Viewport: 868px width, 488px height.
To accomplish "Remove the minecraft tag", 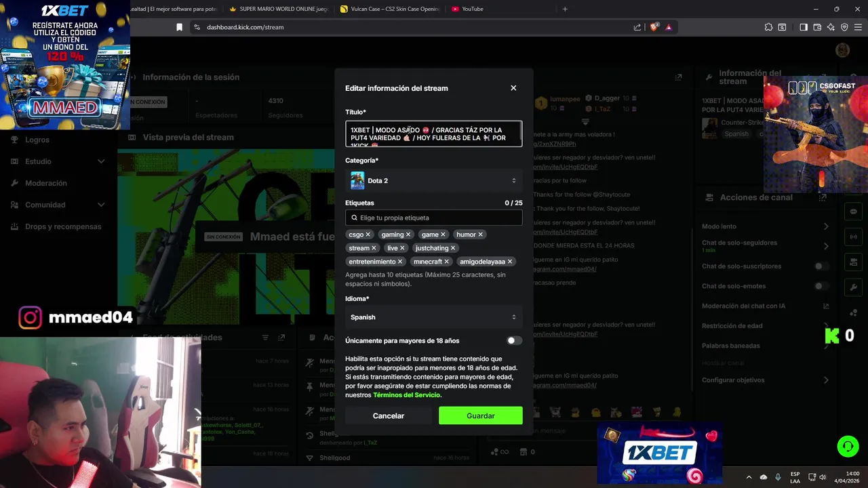I will click(446, 262).
